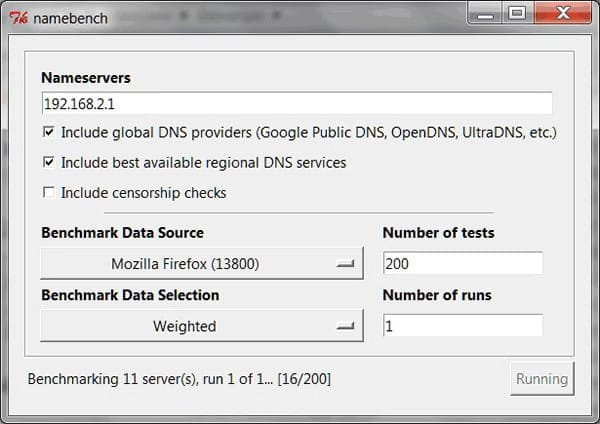Screen dimensions: 600x424
Task: Click the Benchmarking 11 server(s) status text
Action: 179,379
